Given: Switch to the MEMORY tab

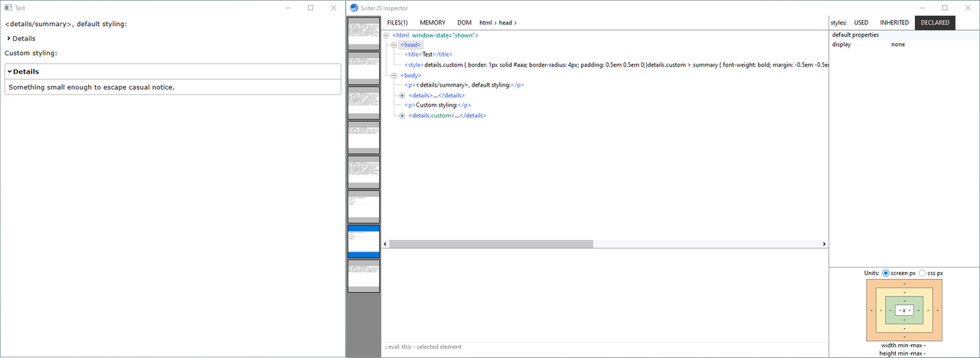Looking at the screenshot, I should coord(433,23).
